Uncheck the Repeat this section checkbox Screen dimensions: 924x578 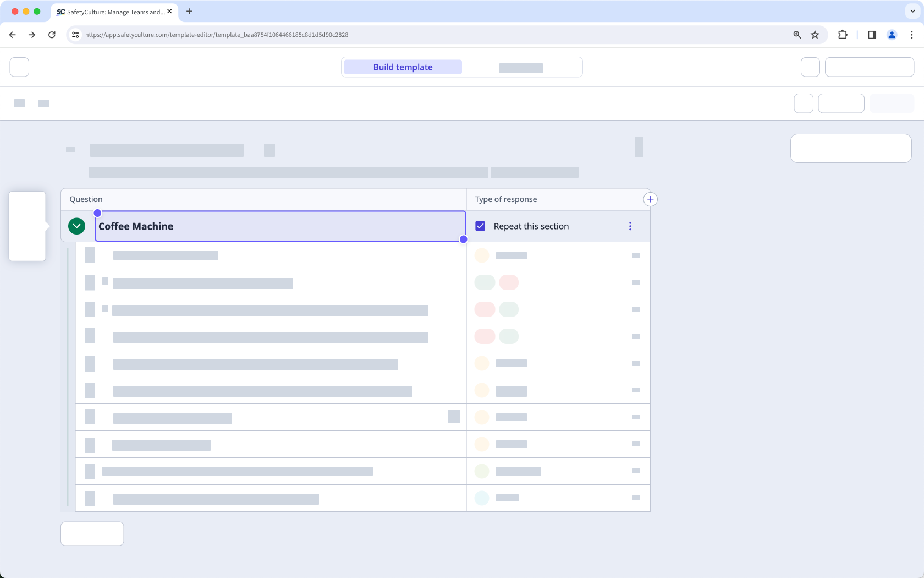point(480,226)
